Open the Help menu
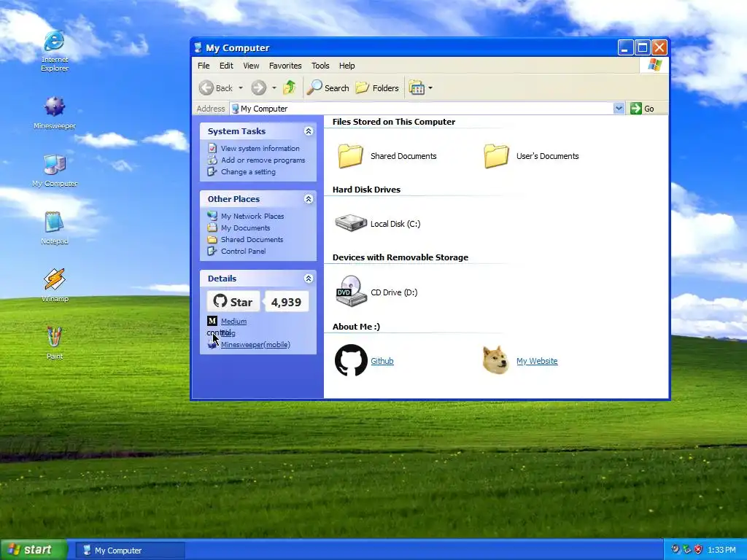Viewport: 747px width, 560px height. click(347, 66)
